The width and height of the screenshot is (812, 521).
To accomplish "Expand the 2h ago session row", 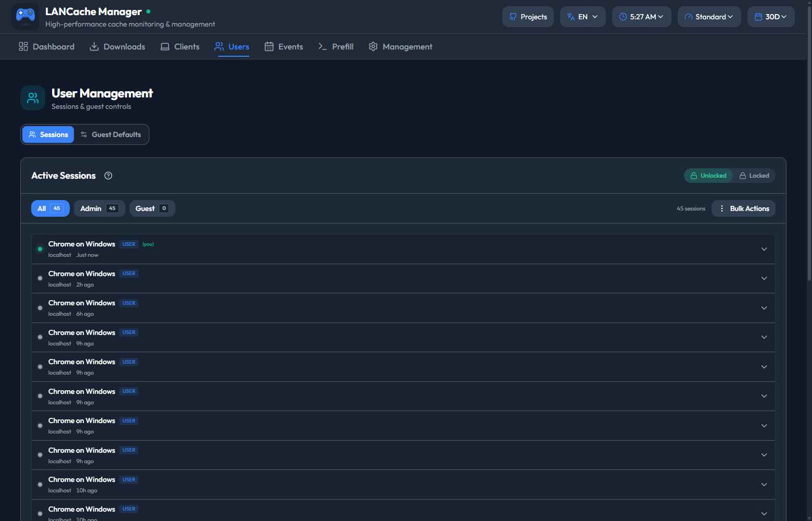I will pyautogui.click(x=764, y=278).
